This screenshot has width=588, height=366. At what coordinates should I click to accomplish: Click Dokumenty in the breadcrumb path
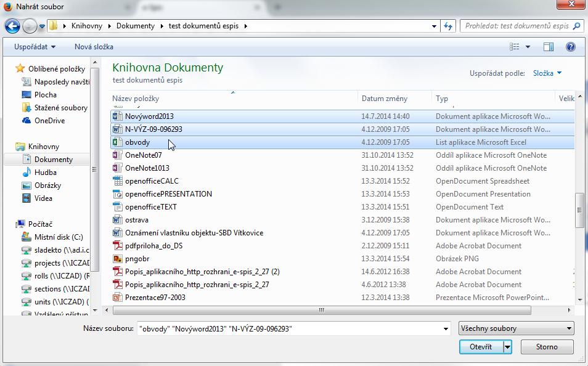pos(136,26)
